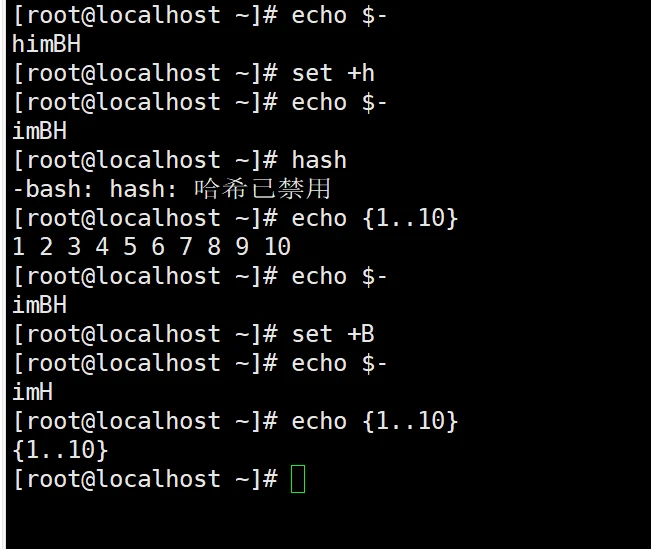Click the 'echo $-' command above 'imH'
This screenshot has height=549, width=651.
[x=339, y=363]
